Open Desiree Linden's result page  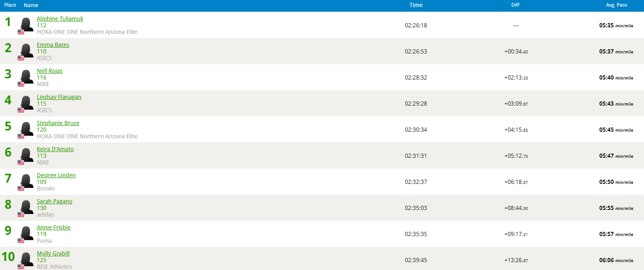coord(56,175)
